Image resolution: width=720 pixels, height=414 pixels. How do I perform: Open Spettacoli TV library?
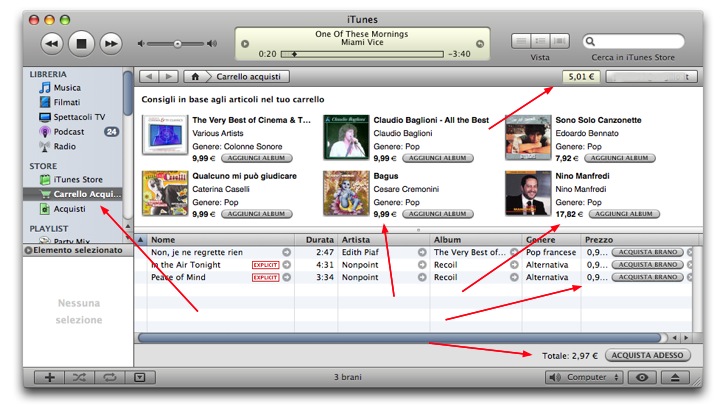click(79, 117)
